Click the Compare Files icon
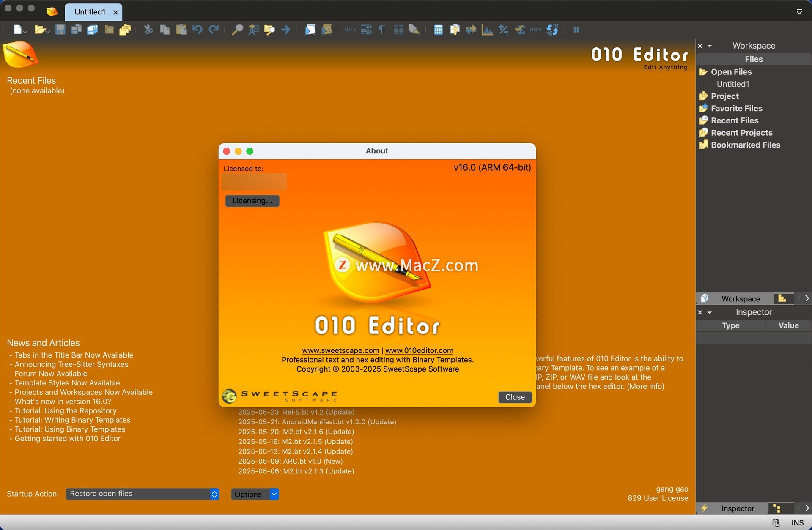The image size is (812, 530). click(x=455, y=30)
